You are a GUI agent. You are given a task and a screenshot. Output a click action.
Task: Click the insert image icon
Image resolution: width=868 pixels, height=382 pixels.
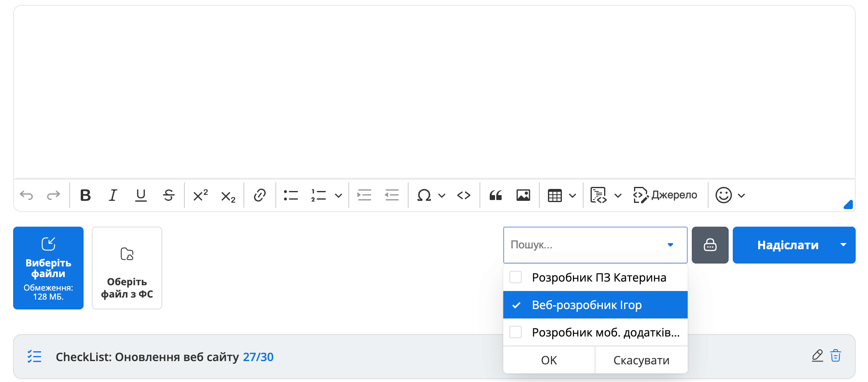523,196
